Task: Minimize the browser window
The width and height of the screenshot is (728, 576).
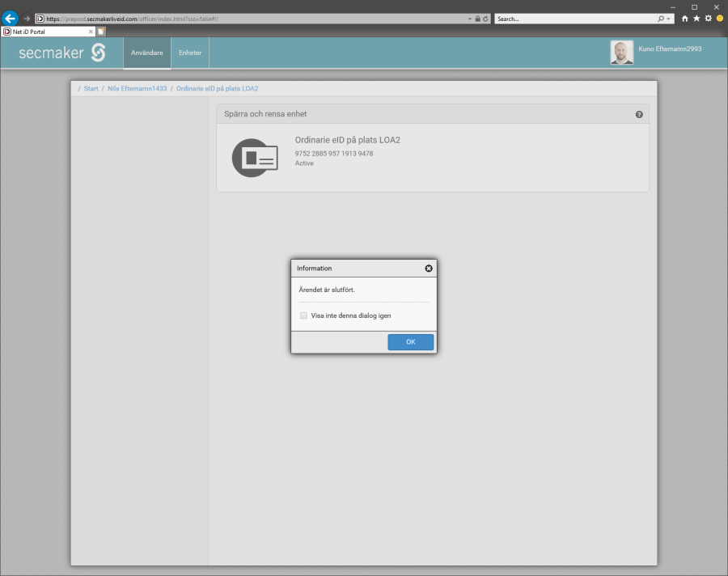Action: click(x=673, y=7)
